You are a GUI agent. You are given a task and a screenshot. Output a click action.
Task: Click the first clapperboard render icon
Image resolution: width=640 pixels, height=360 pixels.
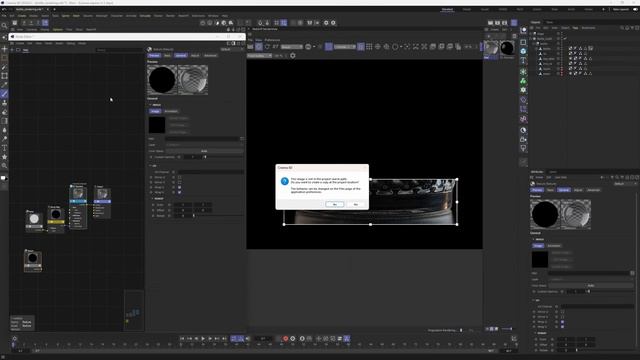click(x=490, y=23)
